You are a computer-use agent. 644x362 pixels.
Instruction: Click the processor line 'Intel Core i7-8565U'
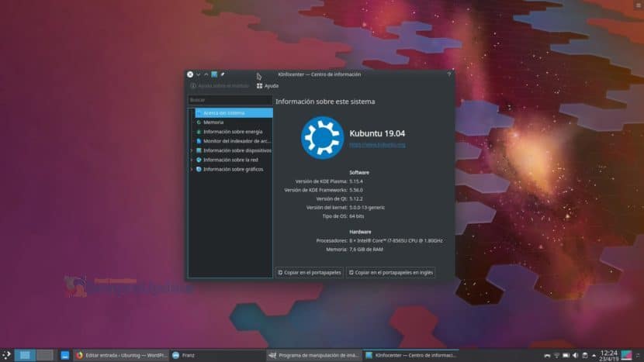tap(396, 241)
